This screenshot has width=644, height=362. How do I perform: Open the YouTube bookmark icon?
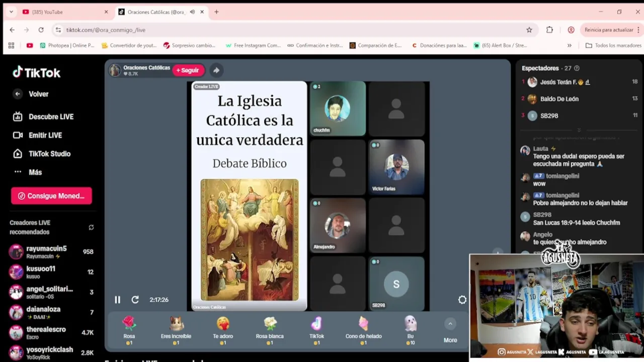click(x=30, y=45)
